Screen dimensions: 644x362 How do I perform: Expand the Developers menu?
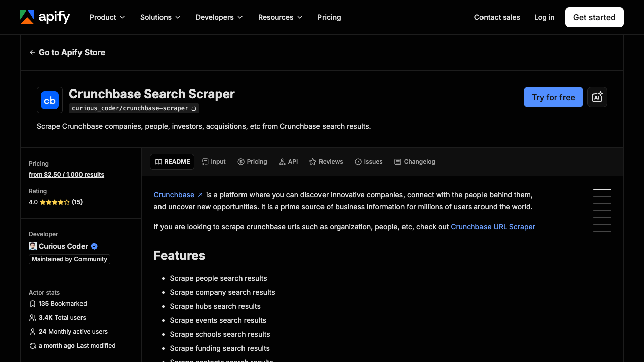pyautogui.click(x=219, y=17)
